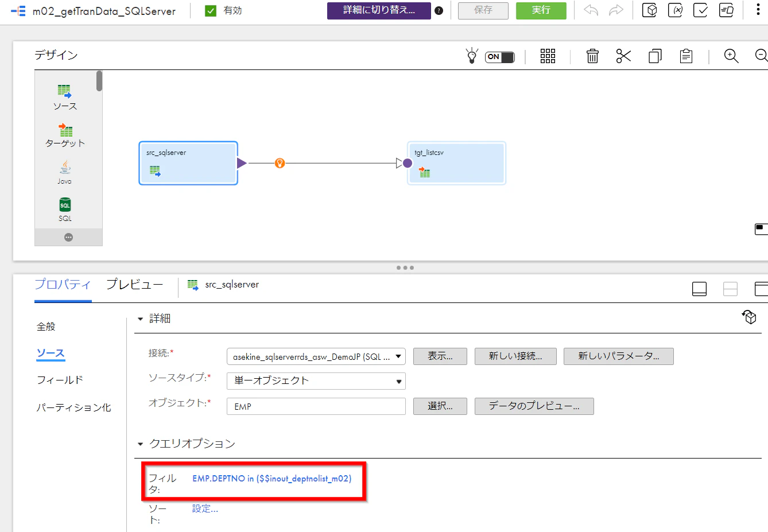Collapse the 詳細 details section
Image resolution: width=768 pixels, height=532 pixels.
(x=140, y=319)
